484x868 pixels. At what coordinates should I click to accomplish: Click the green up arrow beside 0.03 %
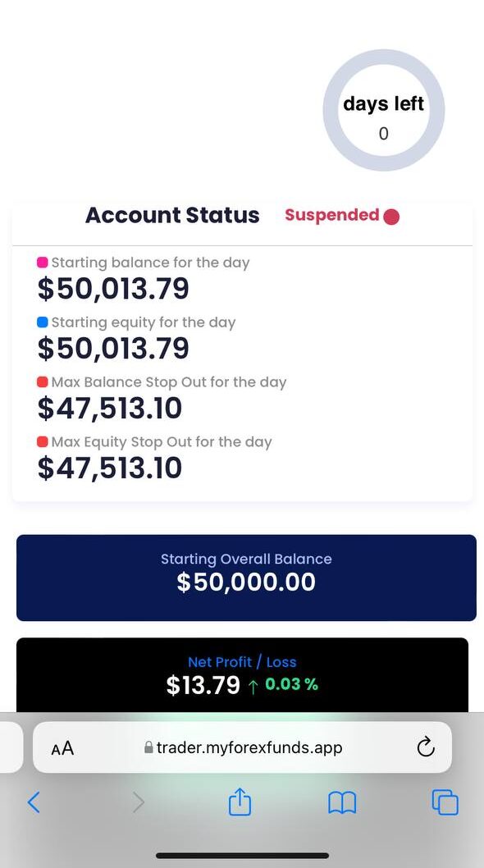coord(253,687)
